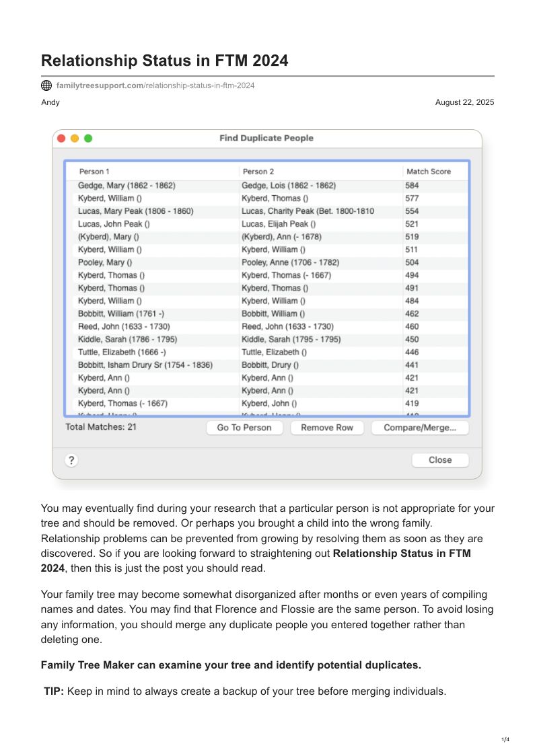The height and width of the screenshot is (756, 535).
Task: Click the red close window dot
Action: tap(61, 138)
